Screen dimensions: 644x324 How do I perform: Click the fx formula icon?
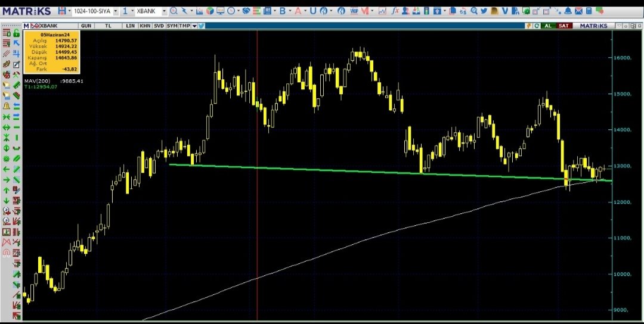(395, 11)
